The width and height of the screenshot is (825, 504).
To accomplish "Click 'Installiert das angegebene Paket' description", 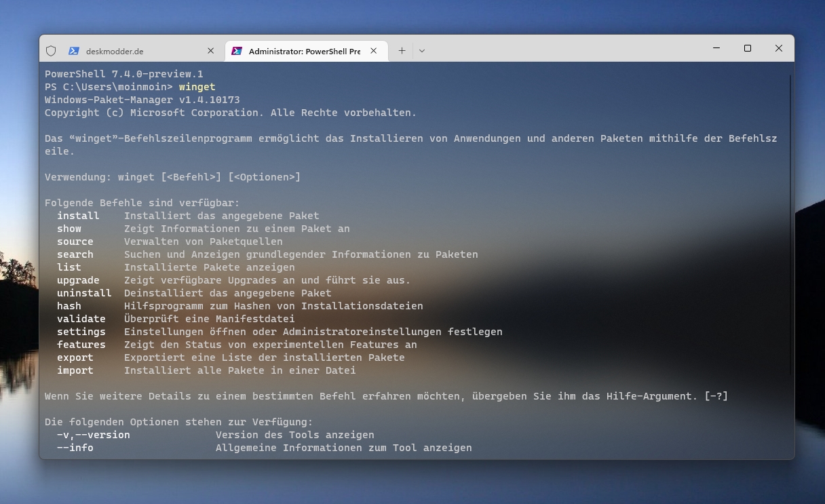I will 221,216.
